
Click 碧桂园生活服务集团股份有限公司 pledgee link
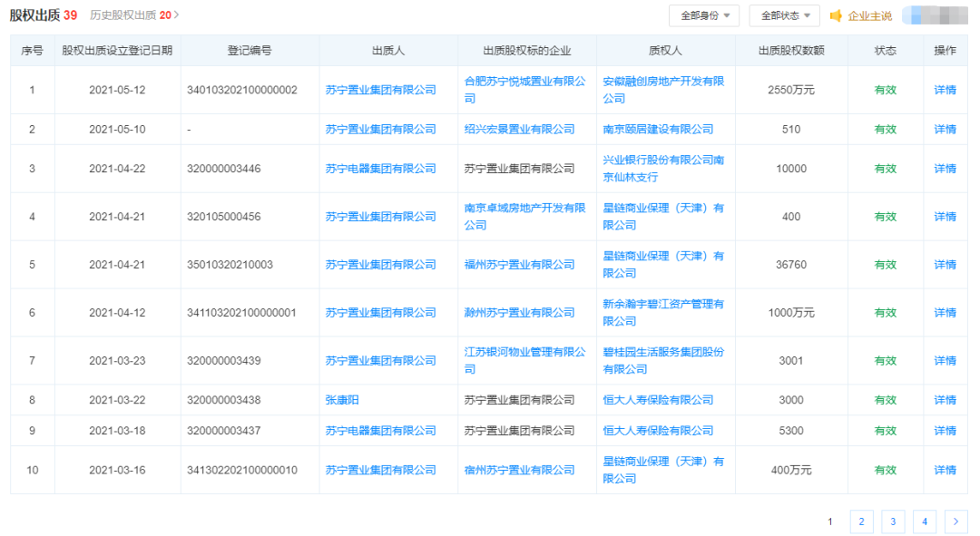tap(663, 360)
